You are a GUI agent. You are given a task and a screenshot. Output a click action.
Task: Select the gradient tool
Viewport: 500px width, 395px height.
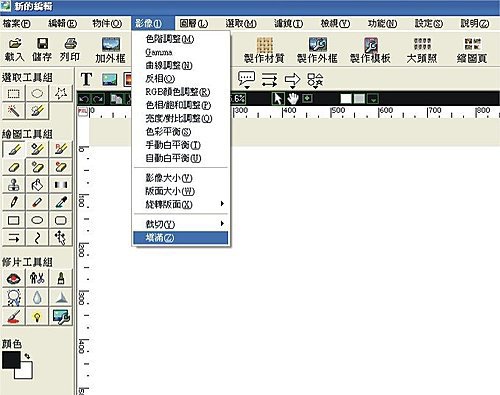(x=61, y=184)
